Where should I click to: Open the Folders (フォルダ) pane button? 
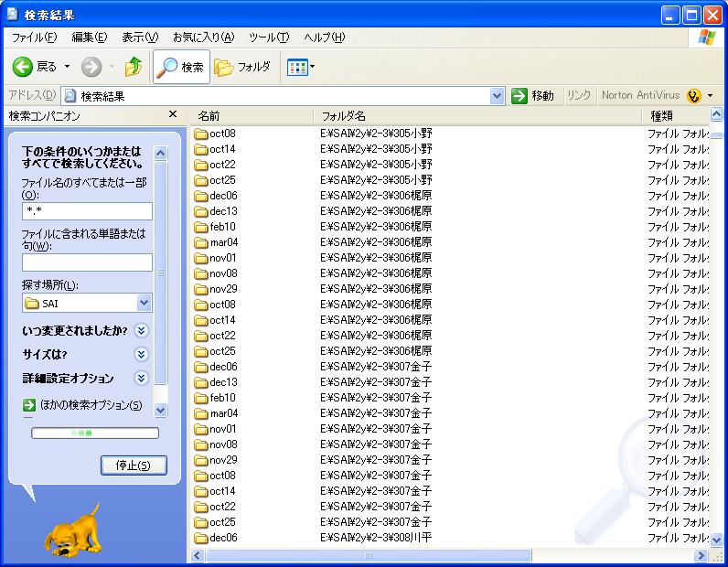(243, 67)
